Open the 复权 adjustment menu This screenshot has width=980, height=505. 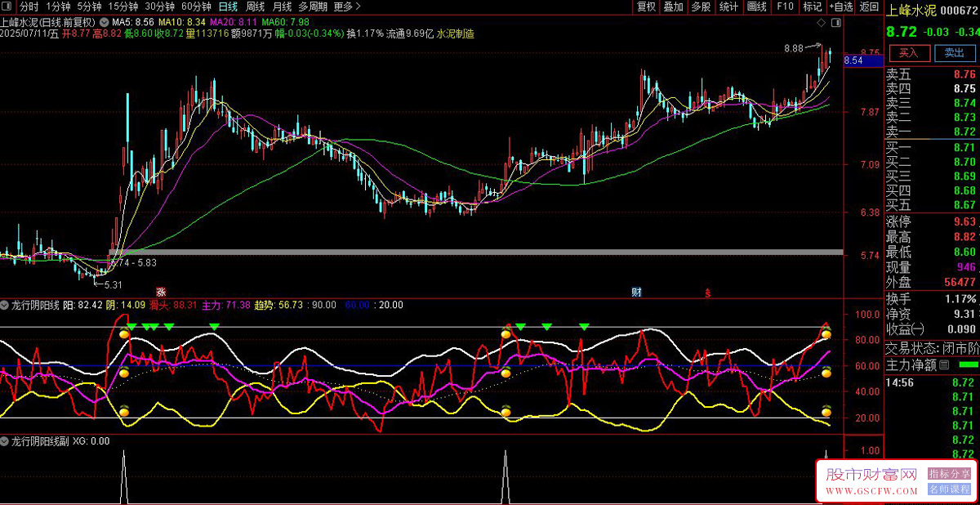[x=646, y=7]
